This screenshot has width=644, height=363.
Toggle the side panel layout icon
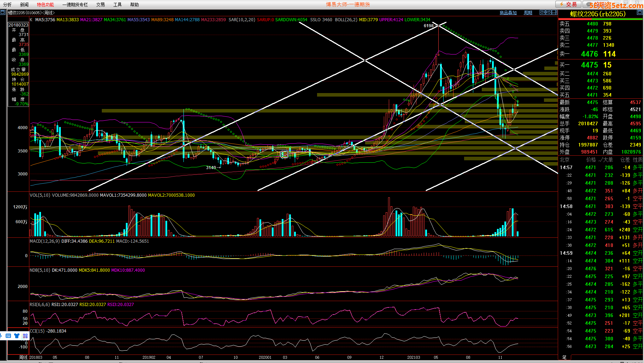tap(555, 12)
